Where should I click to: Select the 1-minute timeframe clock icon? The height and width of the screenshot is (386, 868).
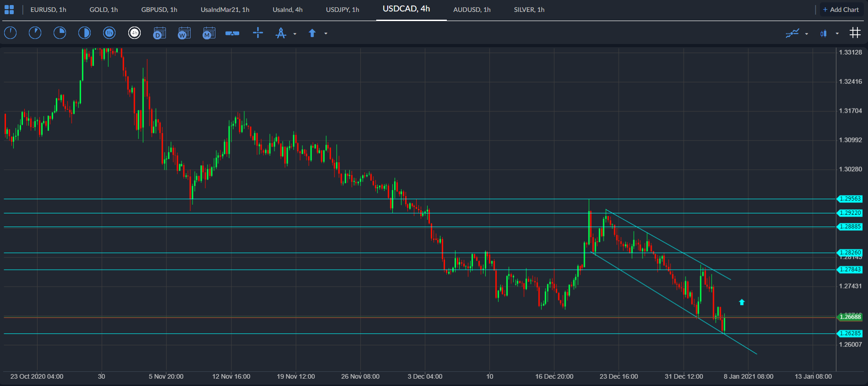[11, 33]
